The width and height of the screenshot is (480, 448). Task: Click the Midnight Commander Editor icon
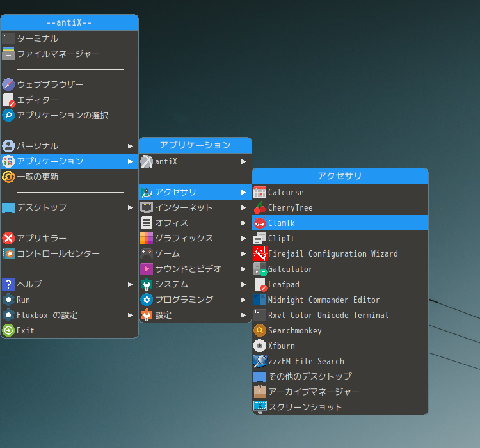pyautogui.click(x=260, y=300)
